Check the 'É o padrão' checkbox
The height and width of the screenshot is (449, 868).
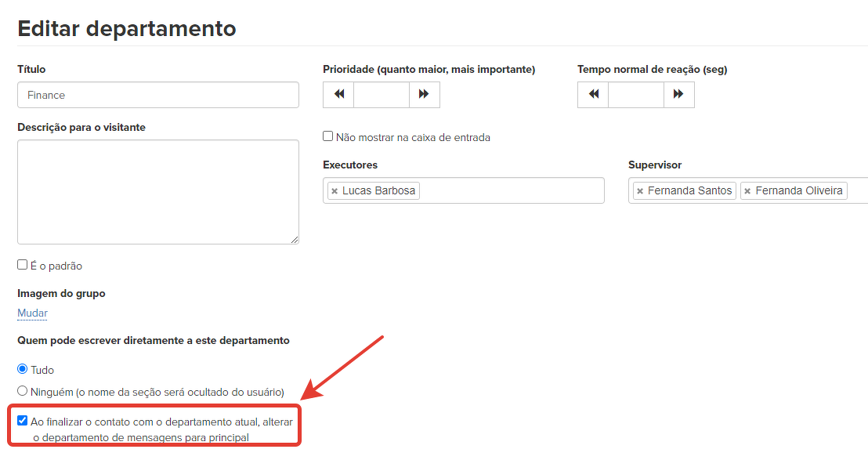23,265
